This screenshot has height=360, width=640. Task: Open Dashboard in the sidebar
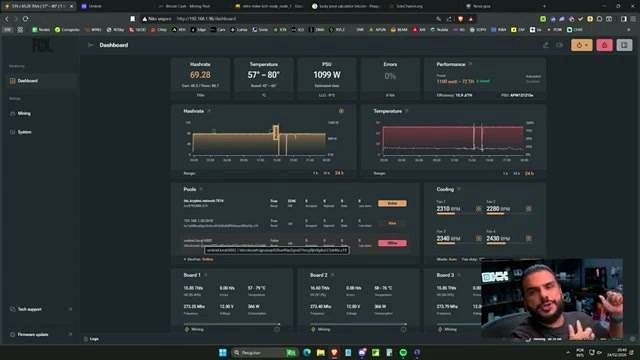point(40,81)
